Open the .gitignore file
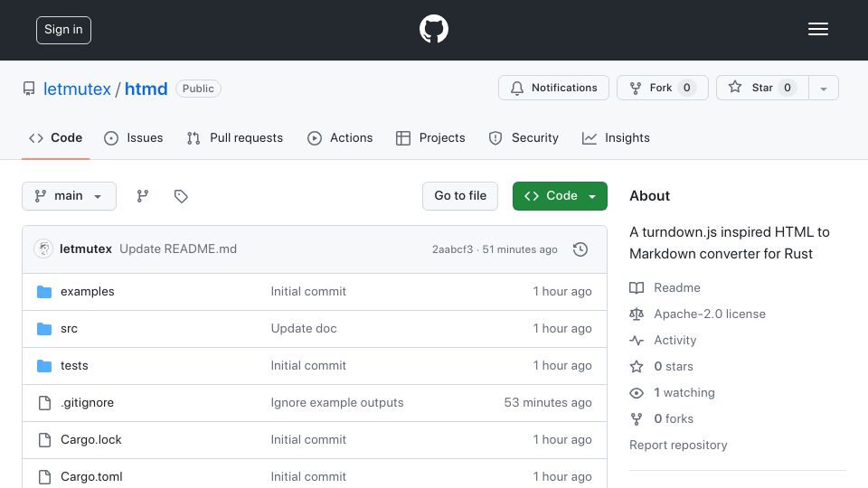The height and width of the screenshot is (488, 868). (88, 403)
